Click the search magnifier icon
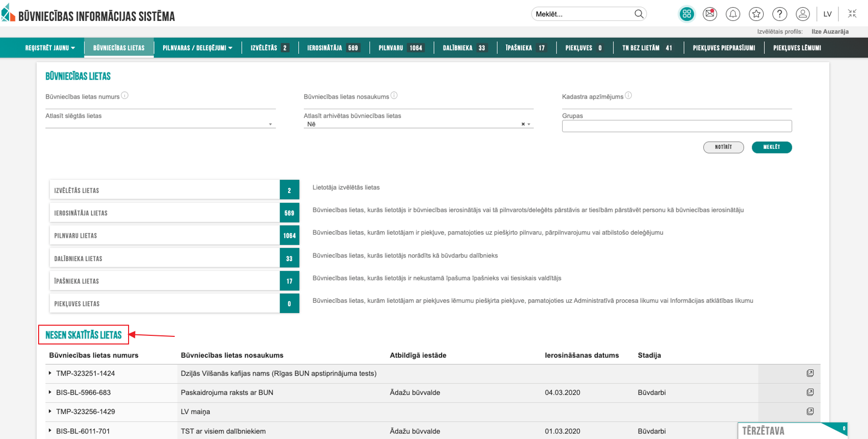 (639, 14)
